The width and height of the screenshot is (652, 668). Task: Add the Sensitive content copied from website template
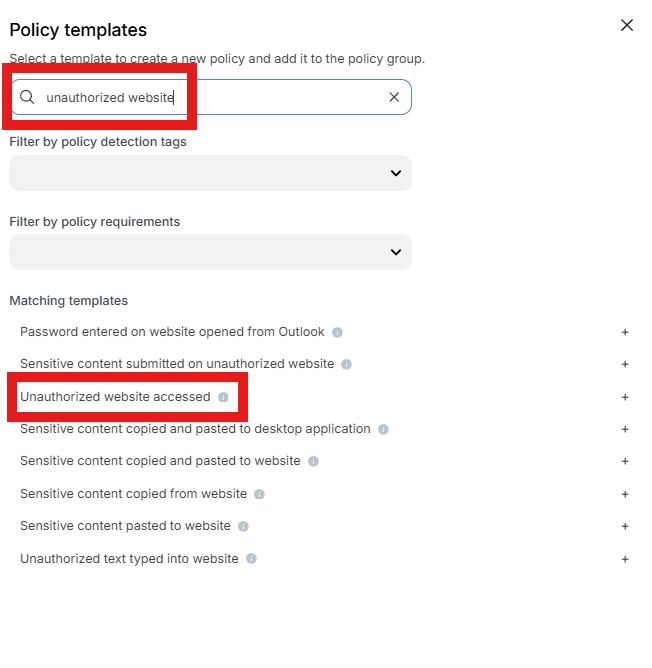tap(625, 494)
